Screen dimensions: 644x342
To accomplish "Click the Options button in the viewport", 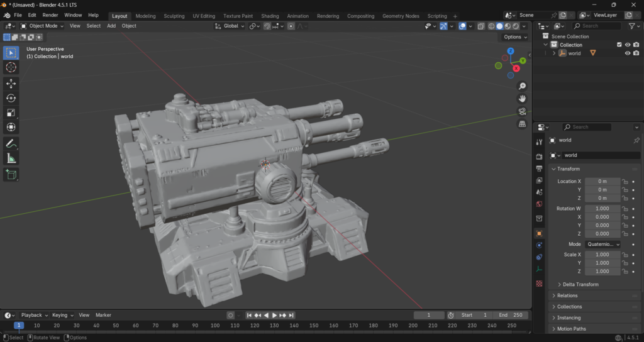I will (515, 37).
